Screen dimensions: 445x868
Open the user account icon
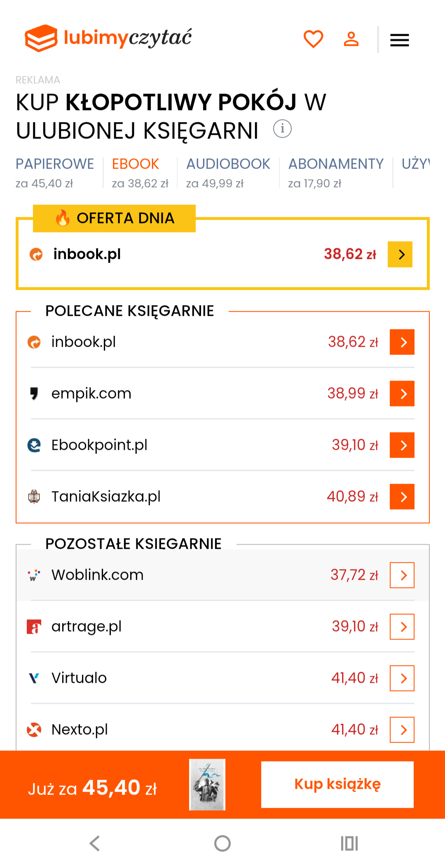point(351,40)
